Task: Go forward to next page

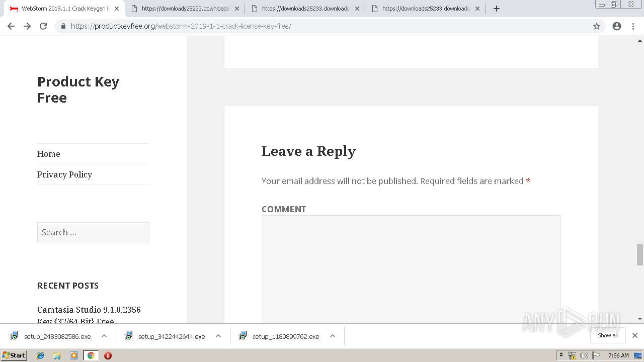Action: (27, 26)
